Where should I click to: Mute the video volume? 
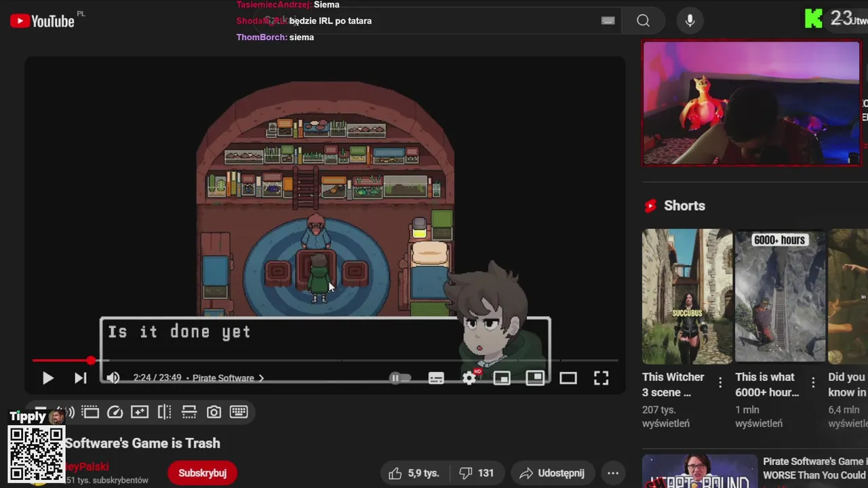coord(113,378)
